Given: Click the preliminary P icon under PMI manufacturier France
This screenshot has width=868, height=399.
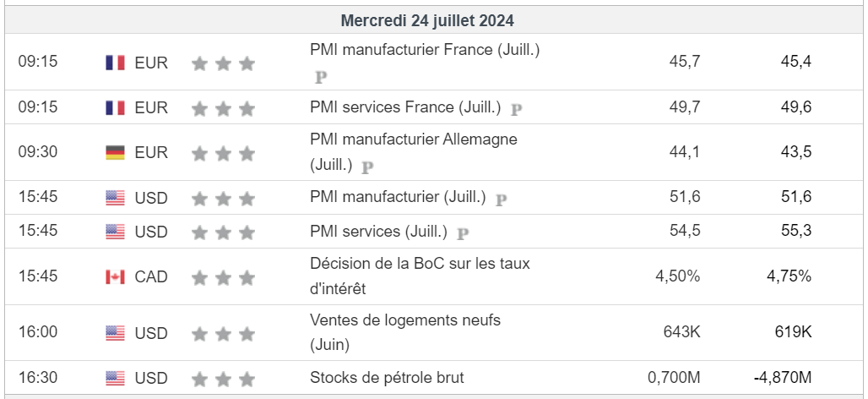Looking at the screenshot, I should coord(321,77).
